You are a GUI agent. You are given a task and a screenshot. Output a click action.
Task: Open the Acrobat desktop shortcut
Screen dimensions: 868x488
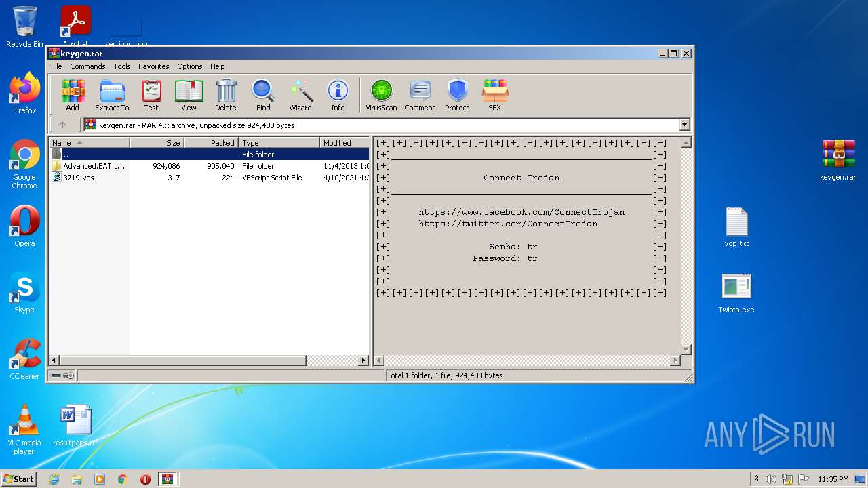tap(75, 27)
